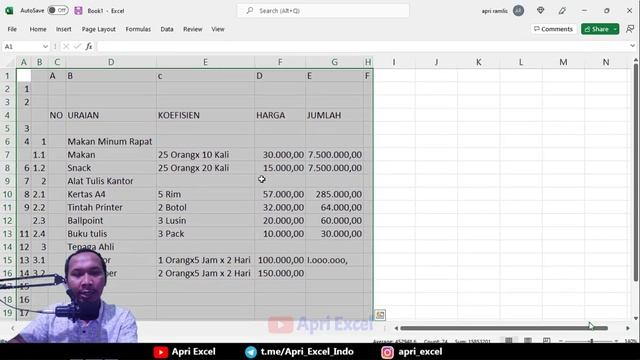The height and width of the screenshot is (360, 640).
Task: Click the Comments button
Action: click(553, 29)
